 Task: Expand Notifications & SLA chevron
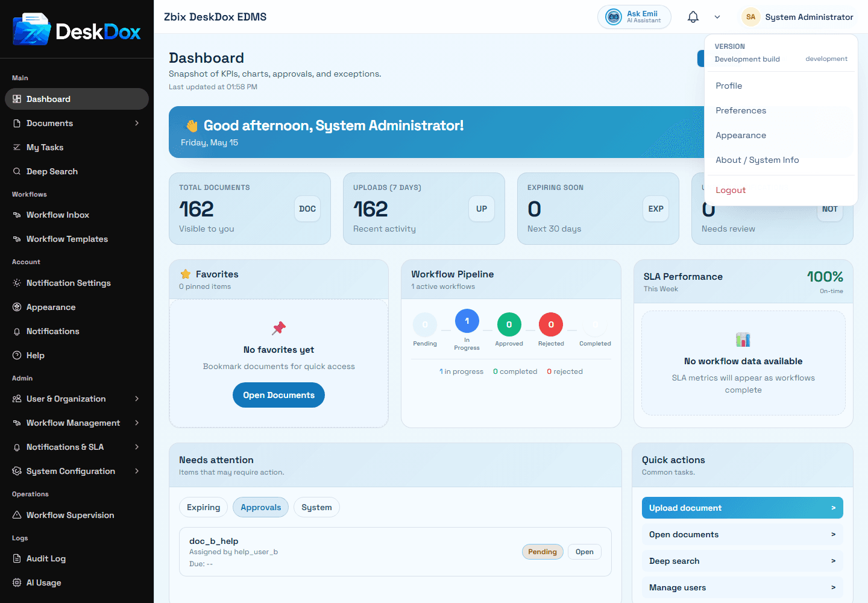137,447
